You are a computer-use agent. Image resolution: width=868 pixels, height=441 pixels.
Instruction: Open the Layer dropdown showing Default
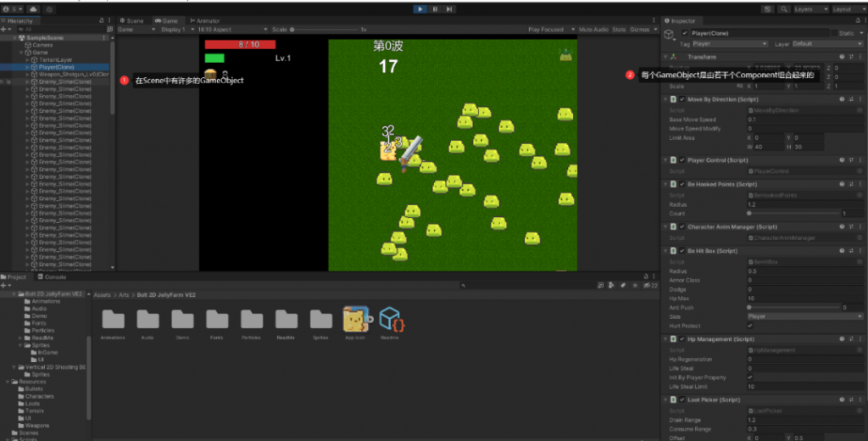pyautogui.click(x=827, y=44)
